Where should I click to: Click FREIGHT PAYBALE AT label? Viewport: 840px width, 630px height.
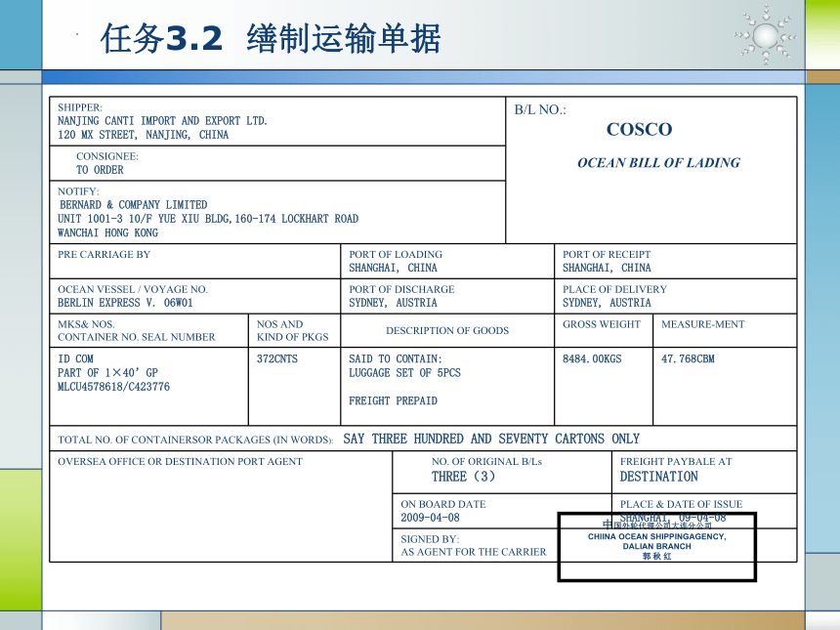tap(676, 461)
